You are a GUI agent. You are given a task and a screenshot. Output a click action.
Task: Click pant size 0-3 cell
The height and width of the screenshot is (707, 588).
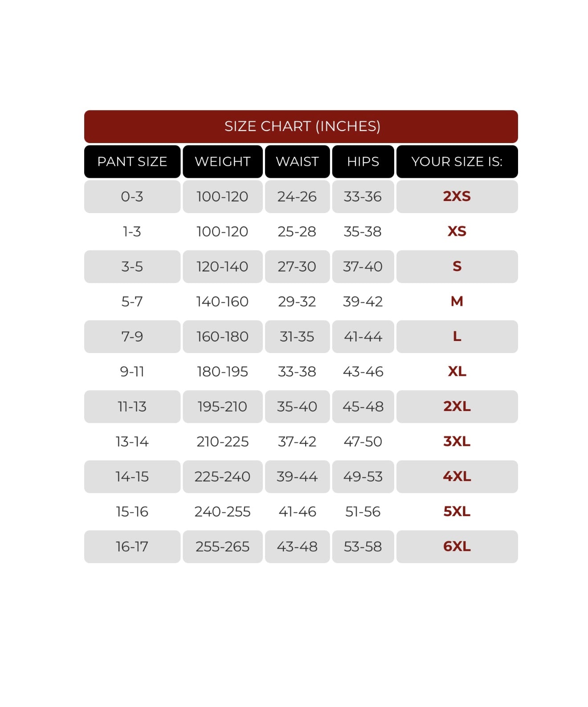tap(132, 196)
